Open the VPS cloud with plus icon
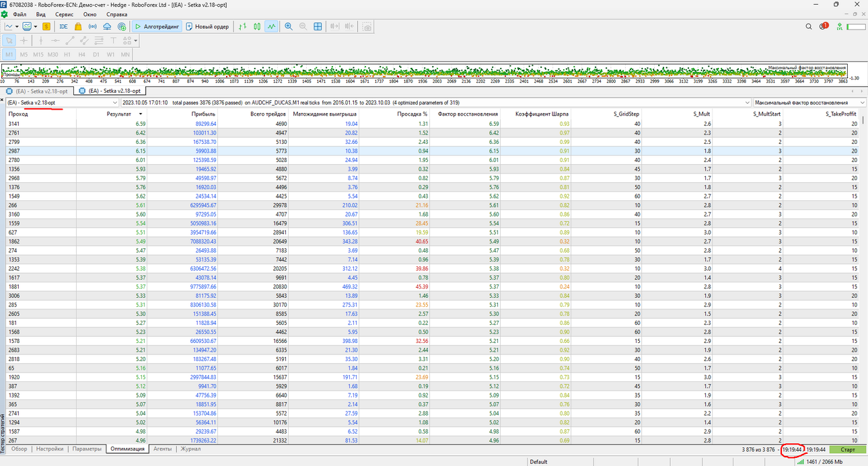 (x=122, y=27)
